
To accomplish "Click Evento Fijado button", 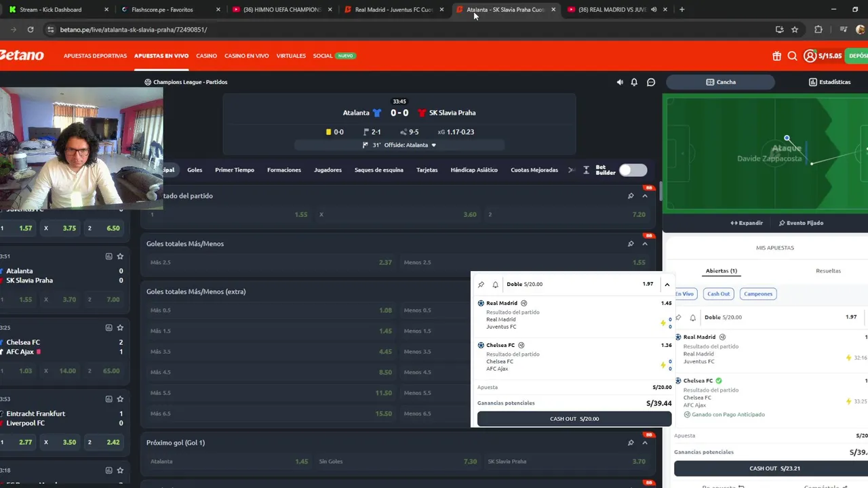I will point(801,223).
